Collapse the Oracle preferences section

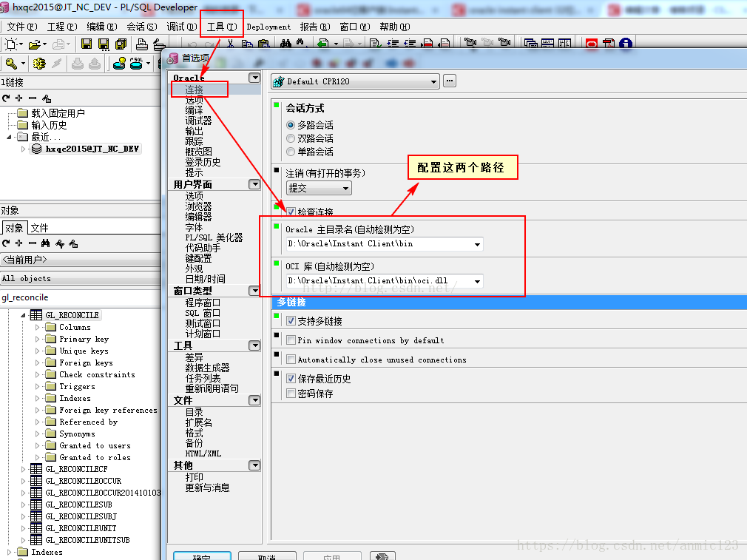click(x=254, y=78)
